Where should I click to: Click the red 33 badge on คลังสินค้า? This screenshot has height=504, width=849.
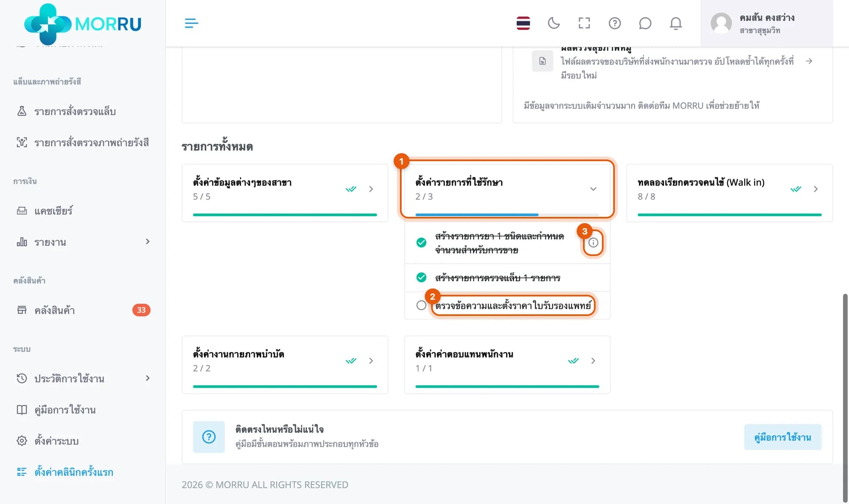[x=141, y=310]
